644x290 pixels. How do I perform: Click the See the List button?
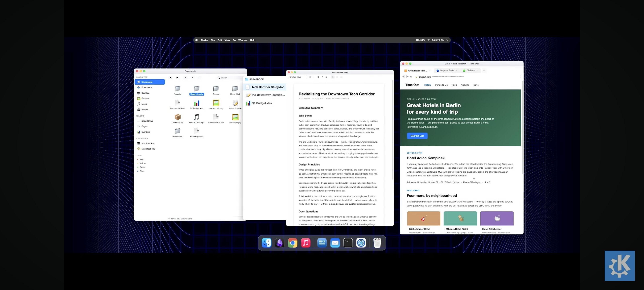[417, 136]
